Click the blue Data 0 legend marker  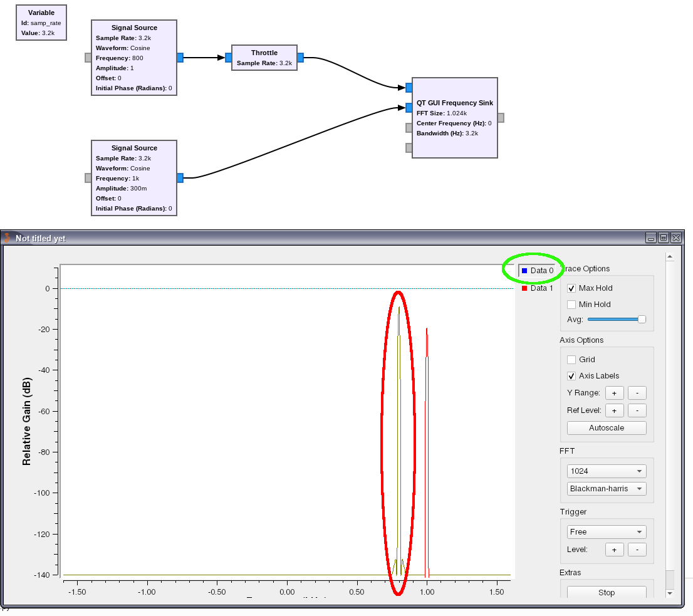[x=524, y=269]
